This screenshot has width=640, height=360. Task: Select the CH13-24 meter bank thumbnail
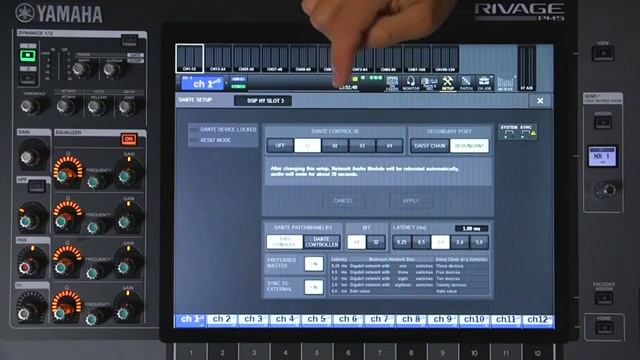pyautogui.click(x=218, y=58)
